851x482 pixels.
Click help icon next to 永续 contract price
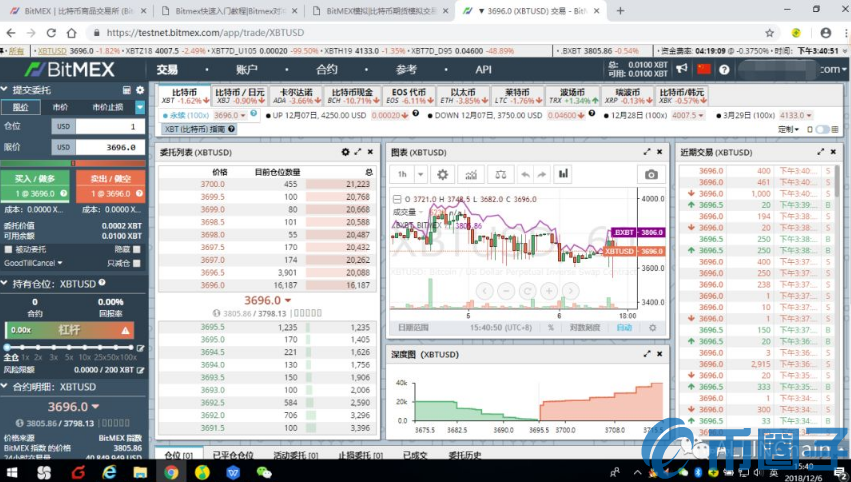[253, 113]
